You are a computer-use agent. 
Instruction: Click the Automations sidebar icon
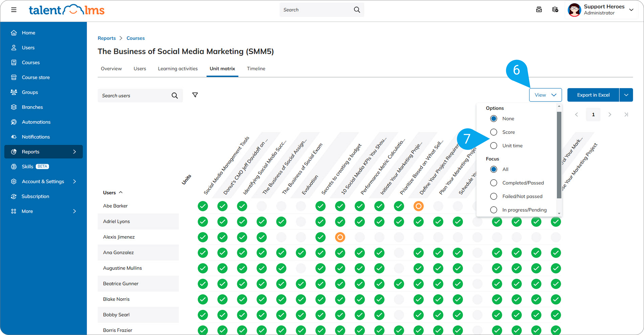pyautogui.click(x=14, y=122)
